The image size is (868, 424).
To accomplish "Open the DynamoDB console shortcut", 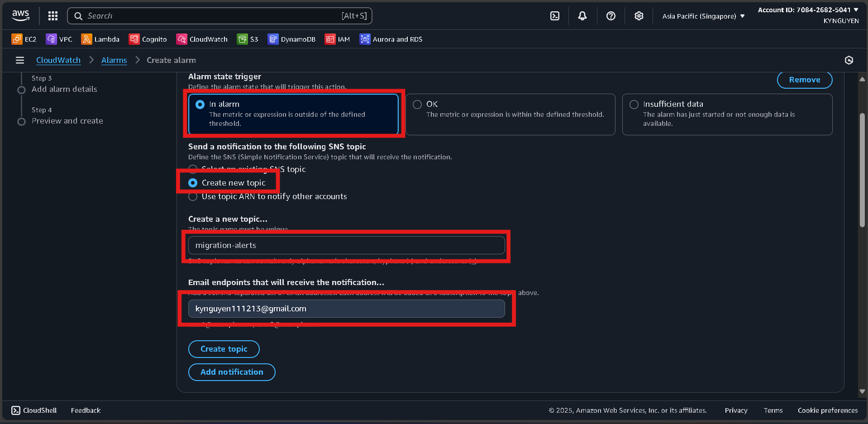I will [x=291, y=39].
